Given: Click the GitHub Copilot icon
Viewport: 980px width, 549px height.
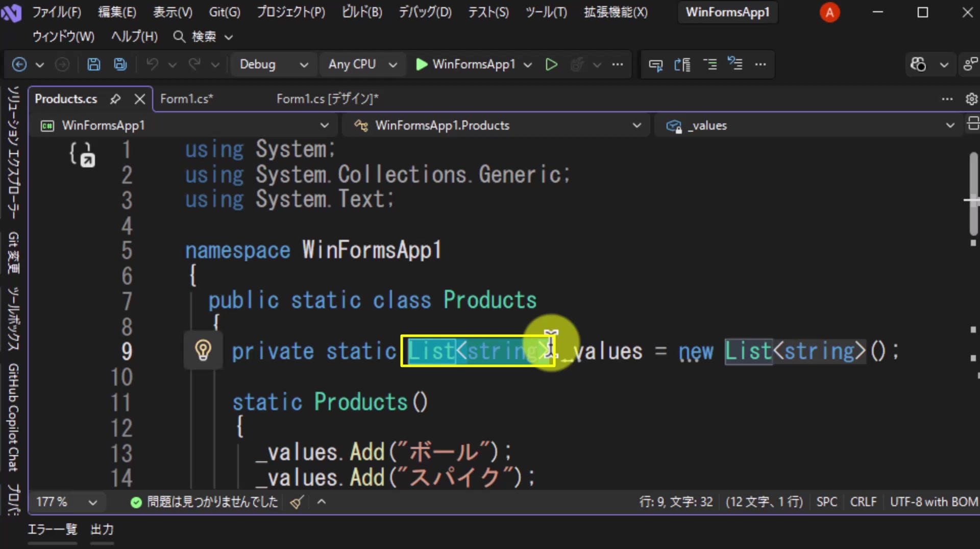Looking at the screenshot, I should tap(918, 64).
